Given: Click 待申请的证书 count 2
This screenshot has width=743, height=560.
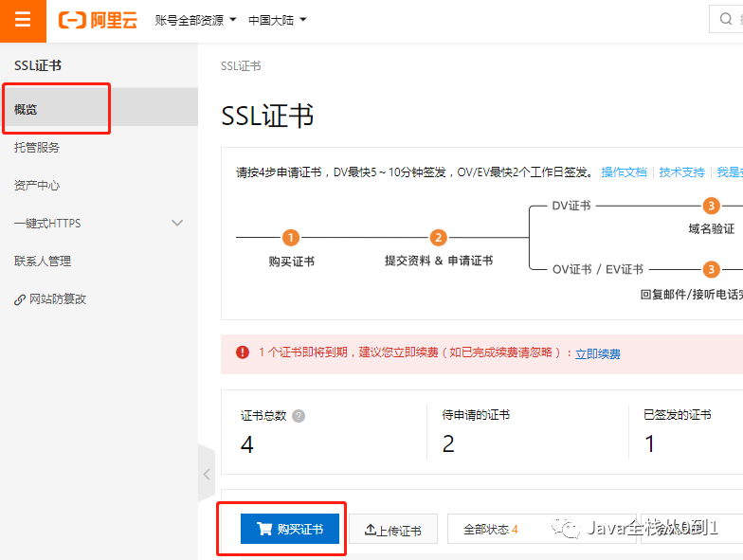Looking at the screenshot, I should point(448,443).
